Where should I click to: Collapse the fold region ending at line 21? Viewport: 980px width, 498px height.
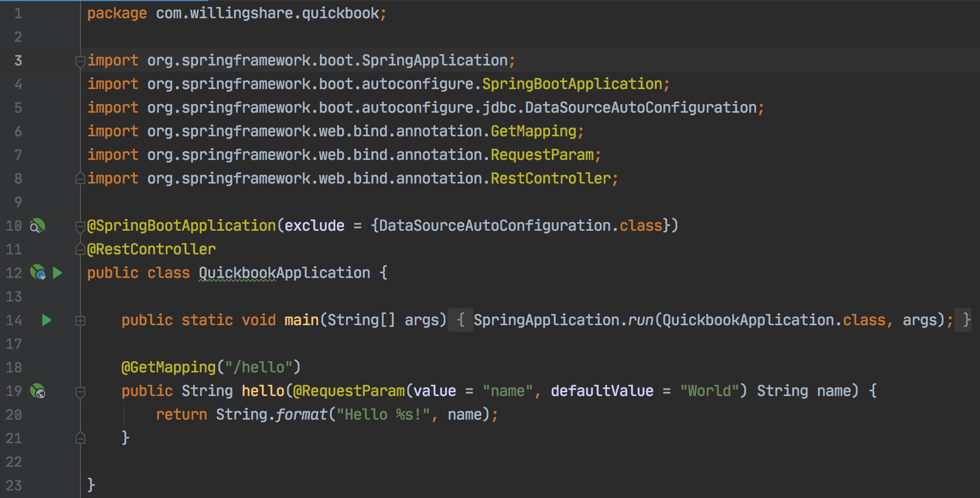pyautogui.click(x=81, y=438)
